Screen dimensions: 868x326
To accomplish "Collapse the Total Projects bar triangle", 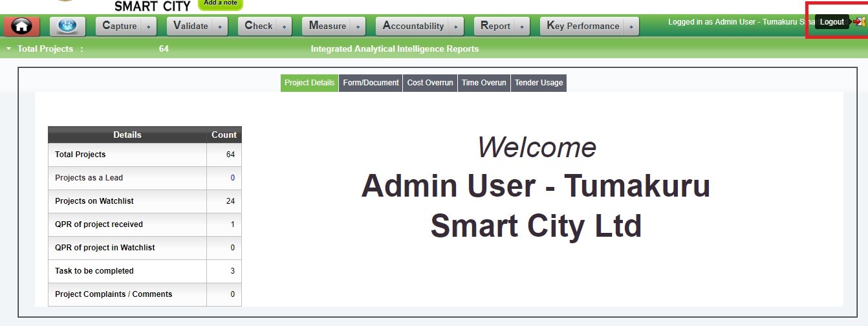I will [x=8, y=49].
